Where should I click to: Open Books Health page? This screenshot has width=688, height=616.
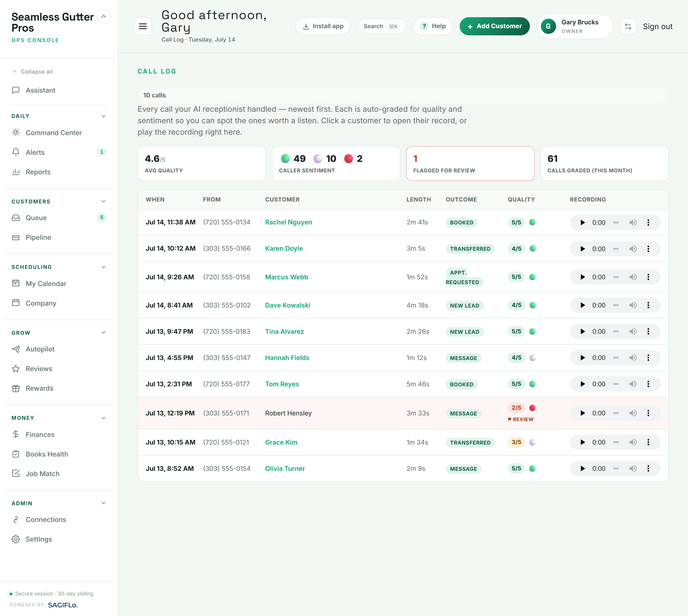point(59,454)
